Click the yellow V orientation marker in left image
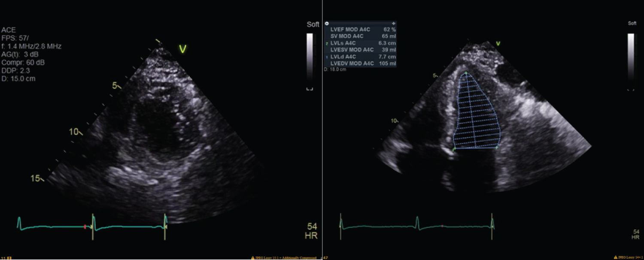 (x=182, y=49)
